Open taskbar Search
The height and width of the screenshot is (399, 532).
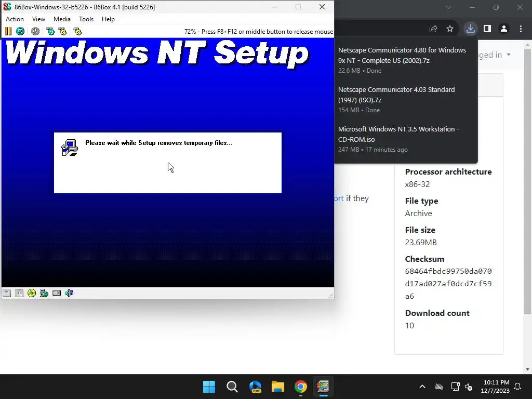(232, 387)
